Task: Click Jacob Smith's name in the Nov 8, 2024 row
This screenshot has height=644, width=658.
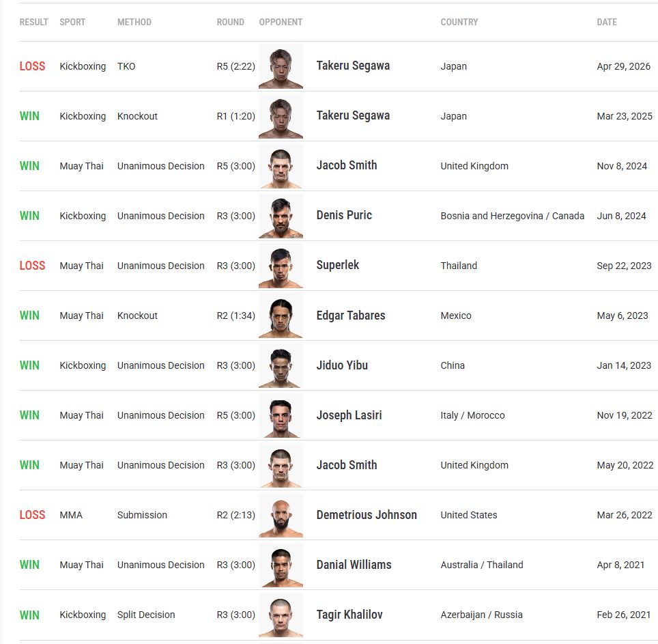Action: (347, 165)
